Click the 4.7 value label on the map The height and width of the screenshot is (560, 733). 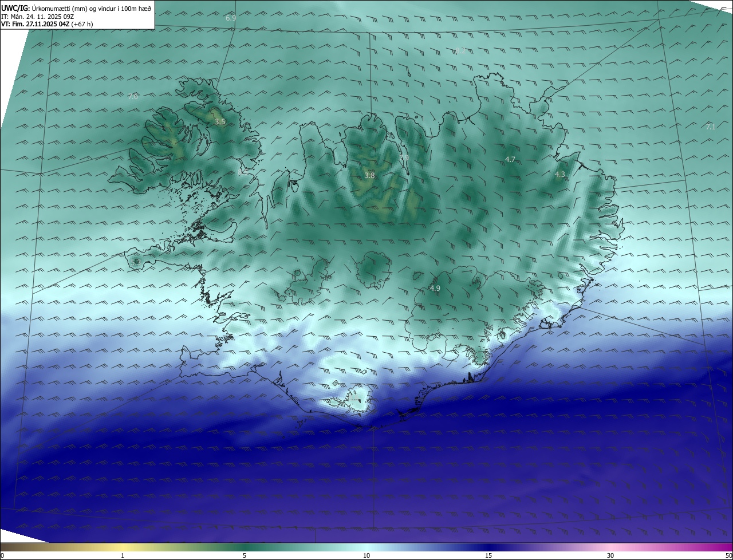tap(510, 159)
